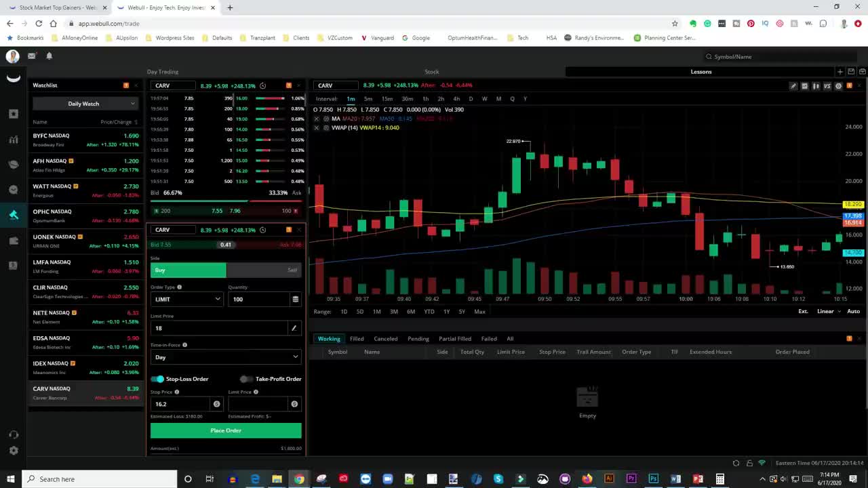Click the Bid 66.67% ratio bar

click(200, 201)
